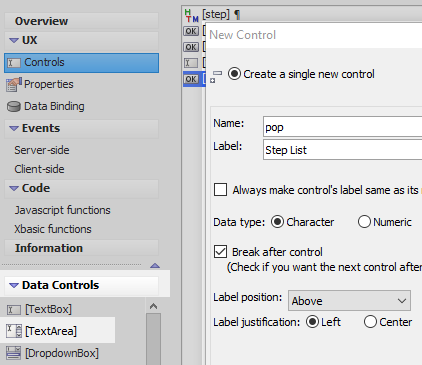
Task: Set label justification to Left
Action: [x=312, y=322]
